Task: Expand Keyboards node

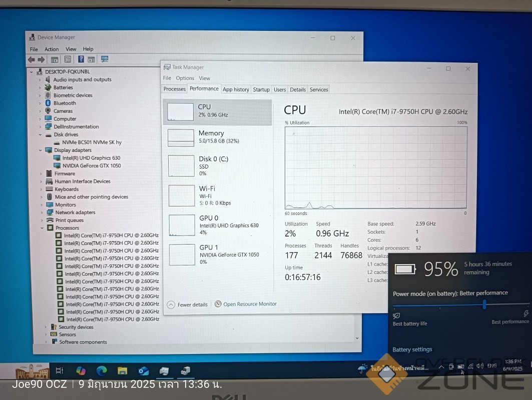Action: click(x=42, y=189)
